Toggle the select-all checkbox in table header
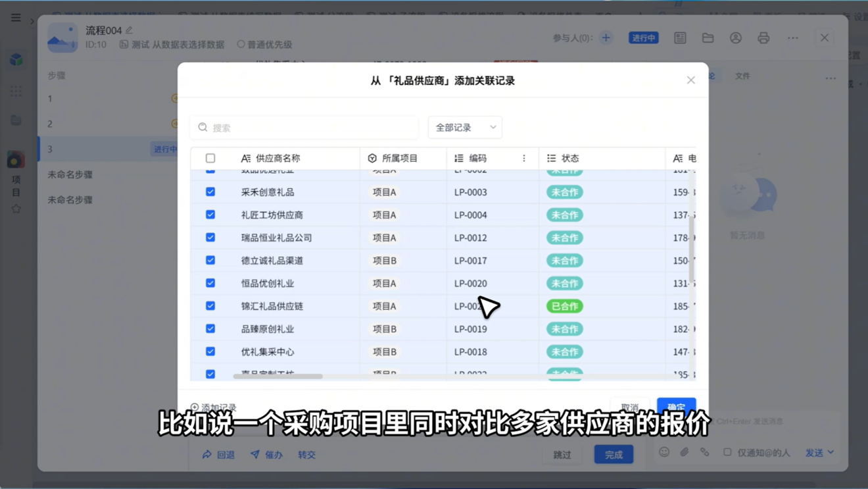This screenshot has height=489, width=868. click(x=210, y=158)
